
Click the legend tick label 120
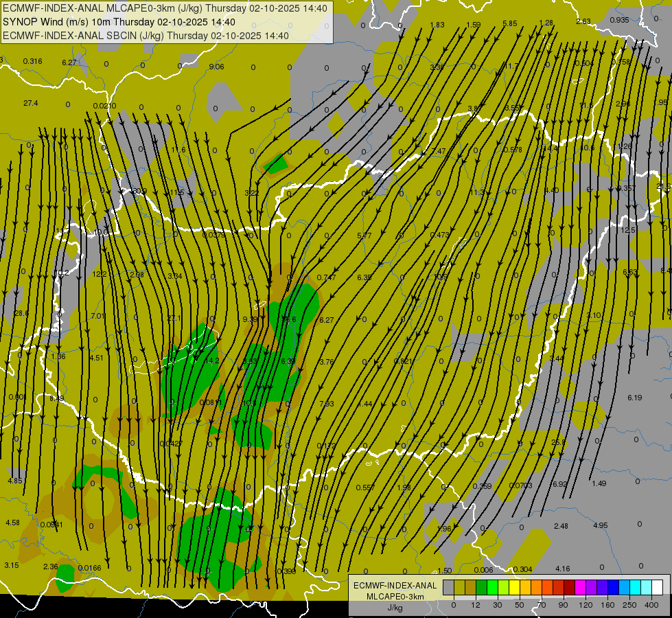586,605
